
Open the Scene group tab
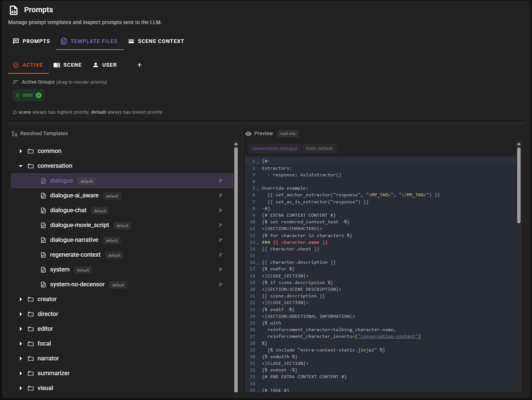point(68,65)
